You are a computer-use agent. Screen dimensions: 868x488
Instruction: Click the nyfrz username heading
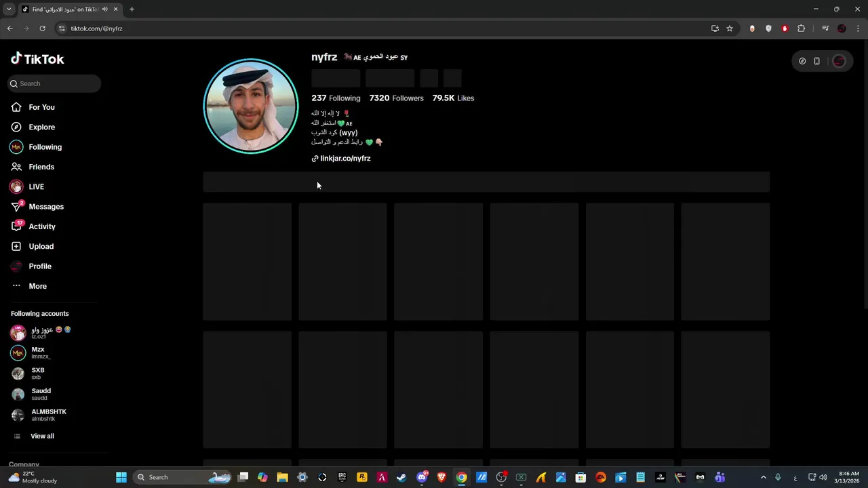(x=324, y=58)
